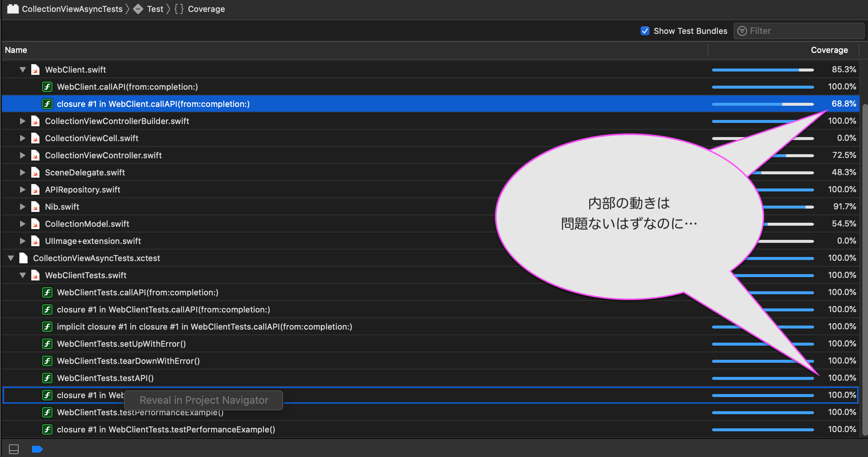The image size is (868, 457).
Task: Collapse the WebClientTests.swift entry
Action: 23,275
